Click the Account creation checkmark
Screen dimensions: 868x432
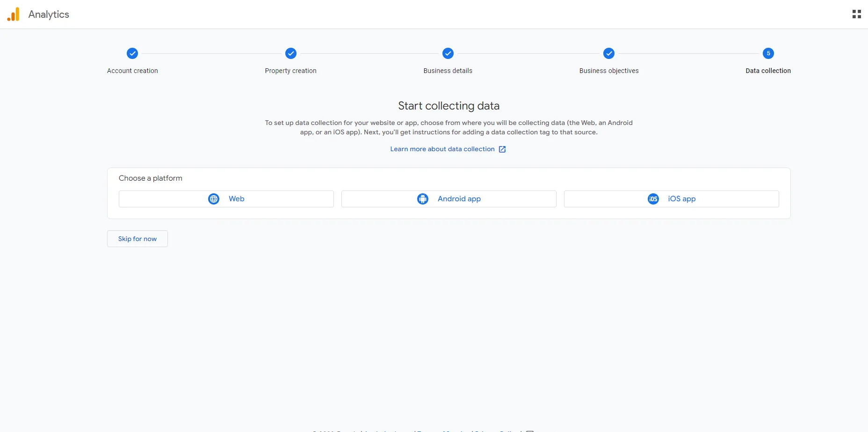coord(132,53)
